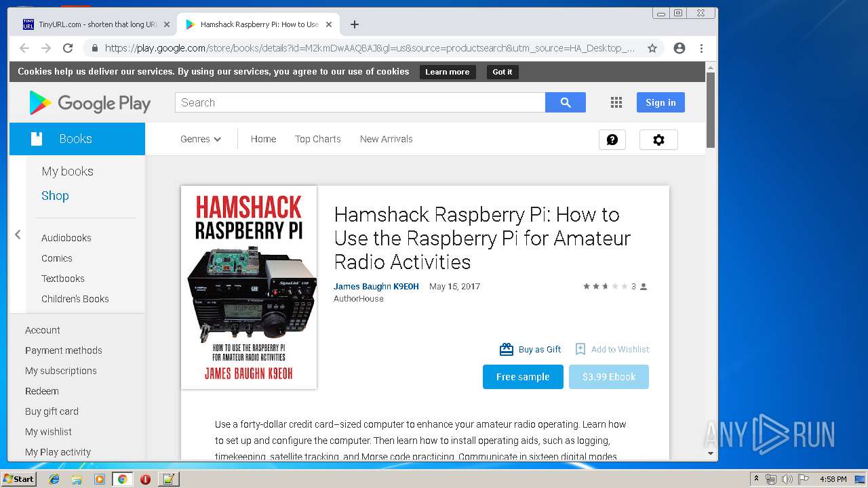Screen dimensions: 868x488
Task: Click in the Google Play search field
Action: (360, 102)
